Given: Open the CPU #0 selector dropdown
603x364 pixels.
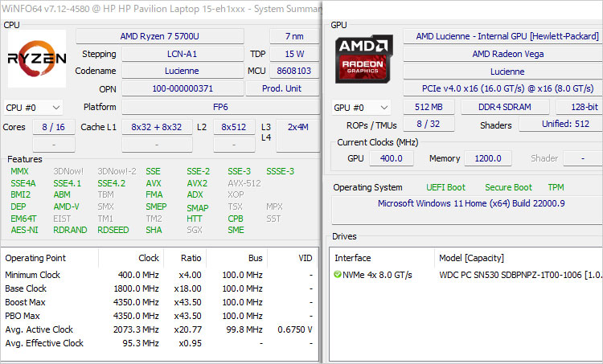Looking at the screenshot, I should tap(33, 107).
